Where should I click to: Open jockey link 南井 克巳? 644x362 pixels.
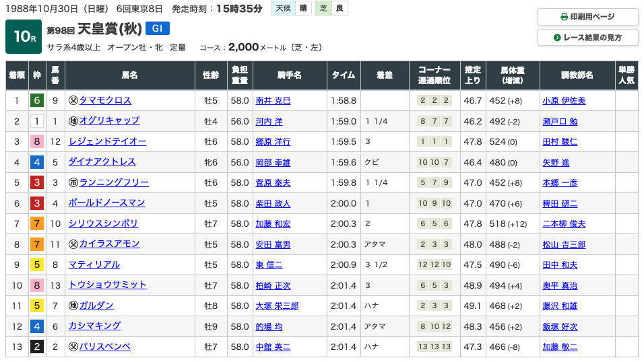(273, 101)
